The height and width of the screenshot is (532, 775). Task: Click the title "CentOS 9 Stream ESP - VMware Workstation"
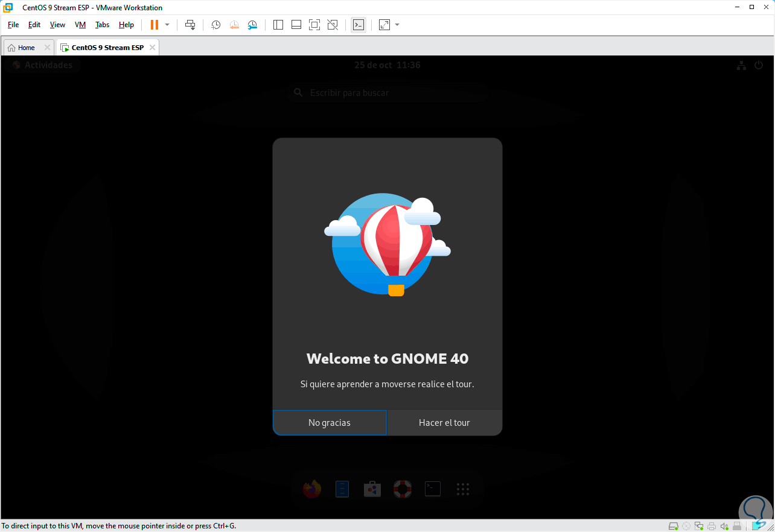pyautogui.click(x=92, y=8)
